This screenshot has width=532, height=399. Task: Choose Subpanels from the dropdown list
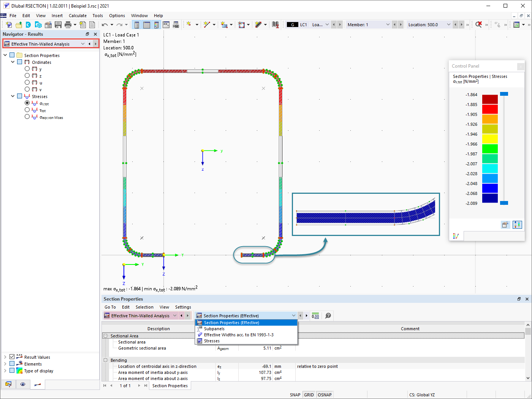pos(246,329)
